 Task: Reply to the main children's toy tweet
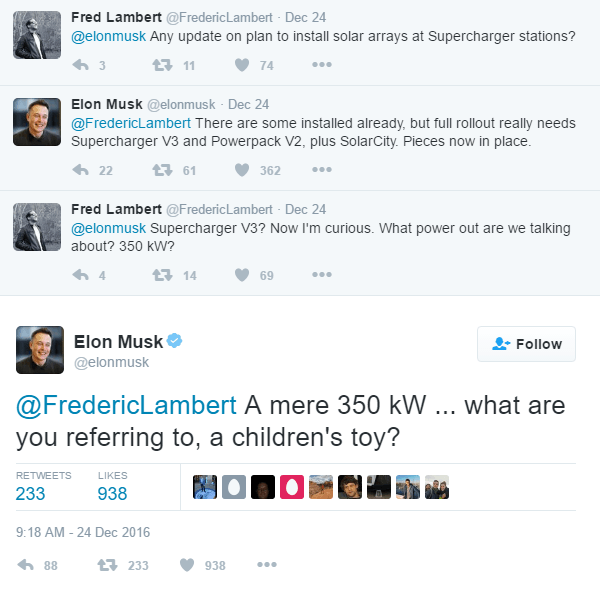[x=26, y=565]
